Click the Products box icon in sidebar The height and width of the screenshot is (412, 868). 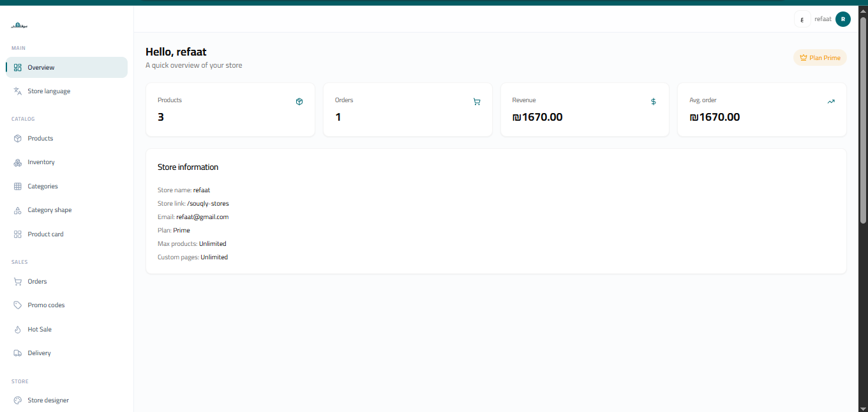click(x=18, y=139)
